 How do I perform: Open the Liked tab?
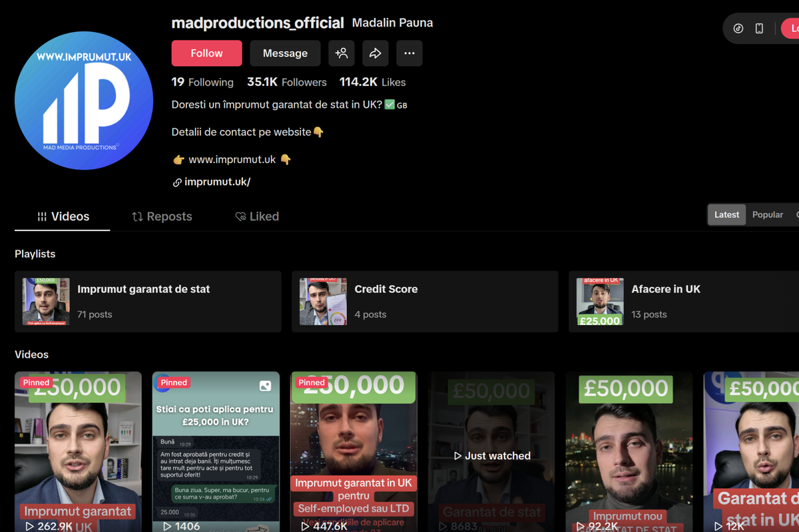coord(257,216)
